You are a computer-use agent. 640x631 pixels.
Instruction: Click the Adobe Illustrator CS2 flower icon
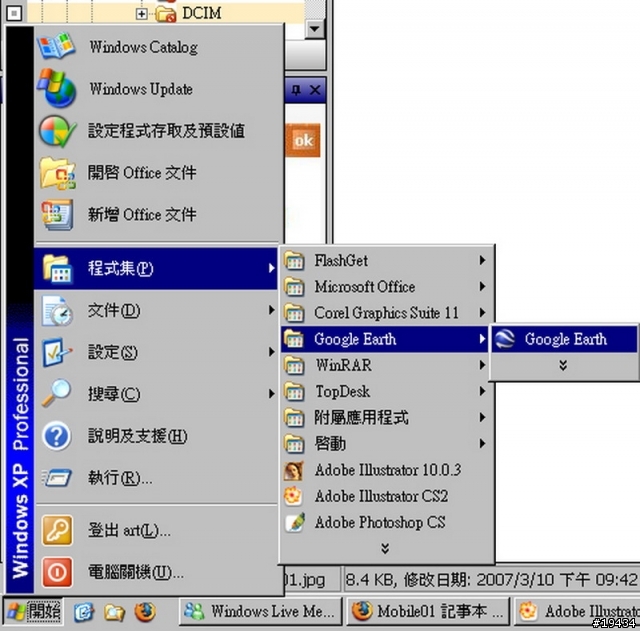293,496
